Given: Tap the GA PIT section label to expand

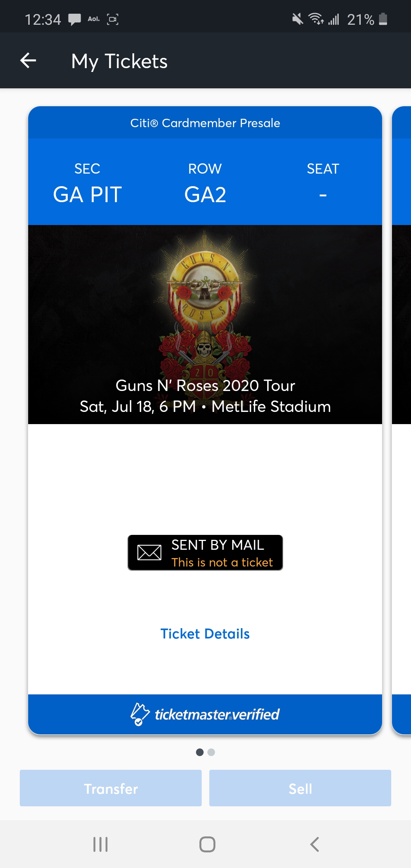Looking at the screenshot, I should [x=87, y=194].
